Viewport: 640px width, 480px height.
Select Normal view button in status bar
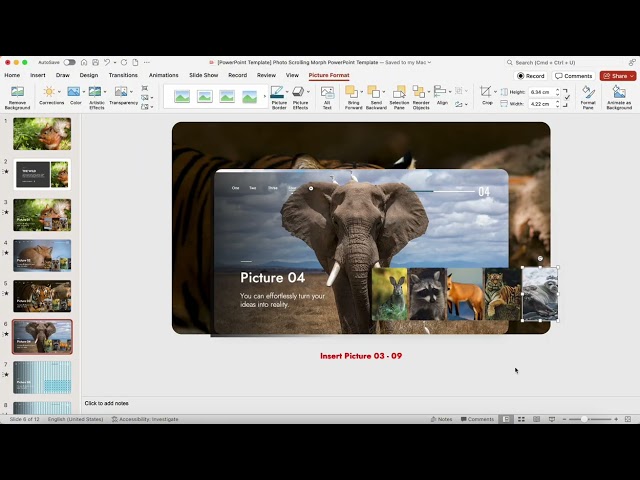pyautogui.click(x=506, y=419)
